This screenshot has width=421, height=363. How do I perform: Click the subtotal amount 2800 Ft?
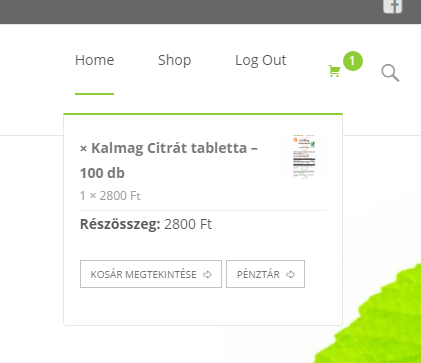pyautogui.click(x=188, y=224)
